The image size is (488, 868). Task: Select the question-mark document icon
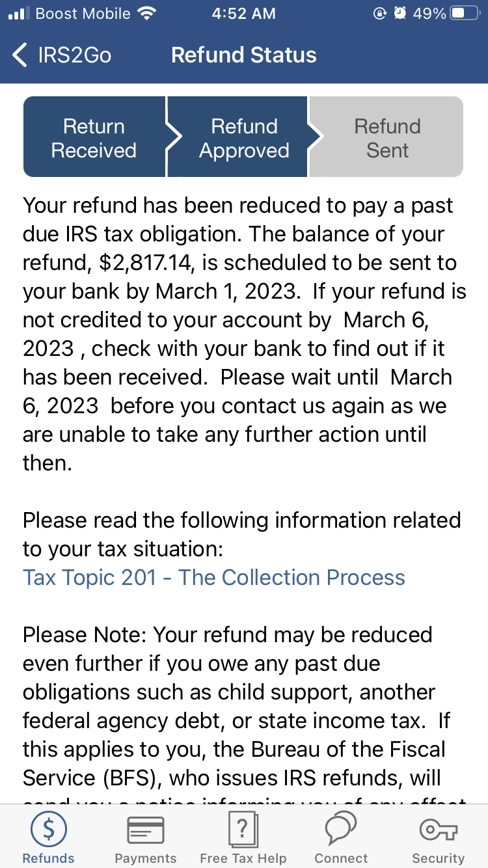[243, 828]
